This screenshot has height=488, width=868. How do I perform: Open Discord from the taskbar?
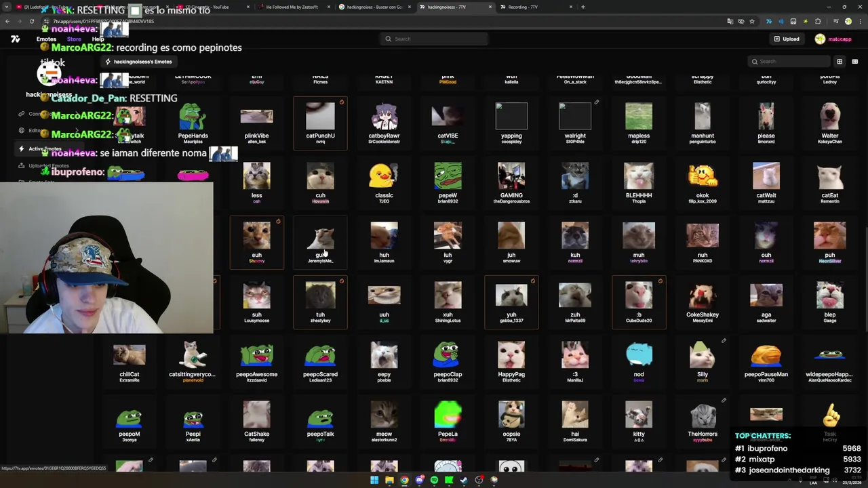[x=419, y=481]
